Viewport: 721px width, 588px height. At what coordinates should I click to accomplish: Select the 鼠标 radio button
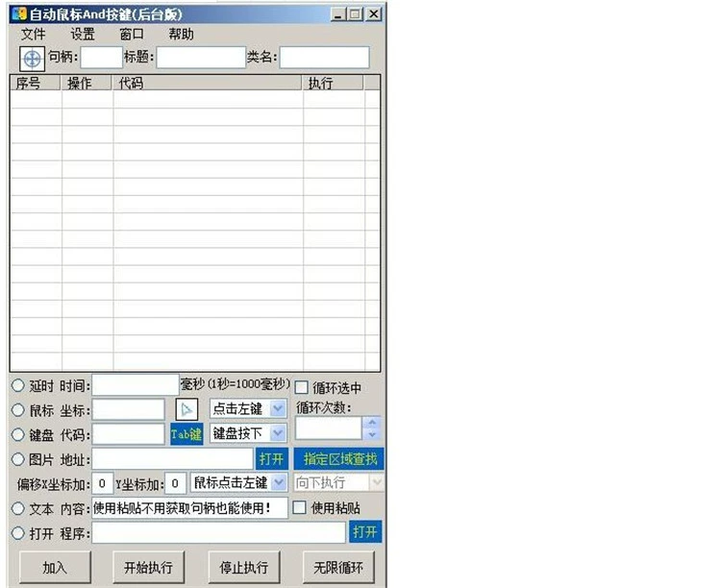17,409
